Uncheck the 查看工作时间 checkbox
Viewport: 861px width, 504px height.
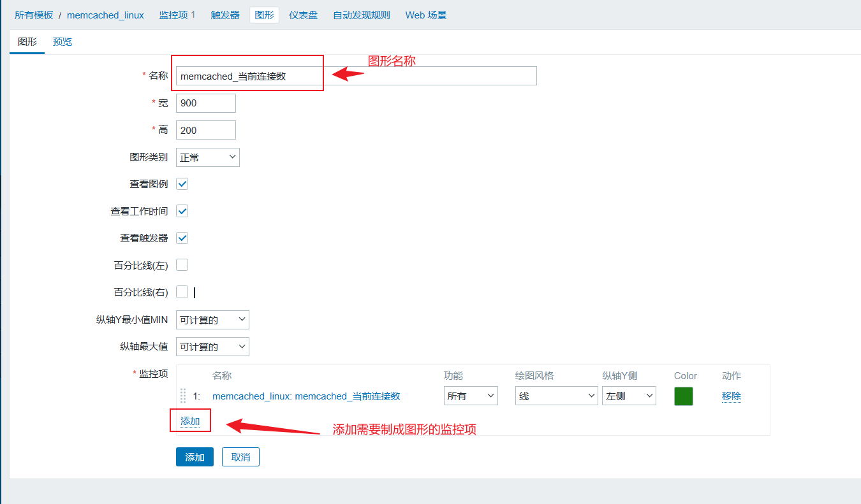pyautogui.click(x=182, y=211)
